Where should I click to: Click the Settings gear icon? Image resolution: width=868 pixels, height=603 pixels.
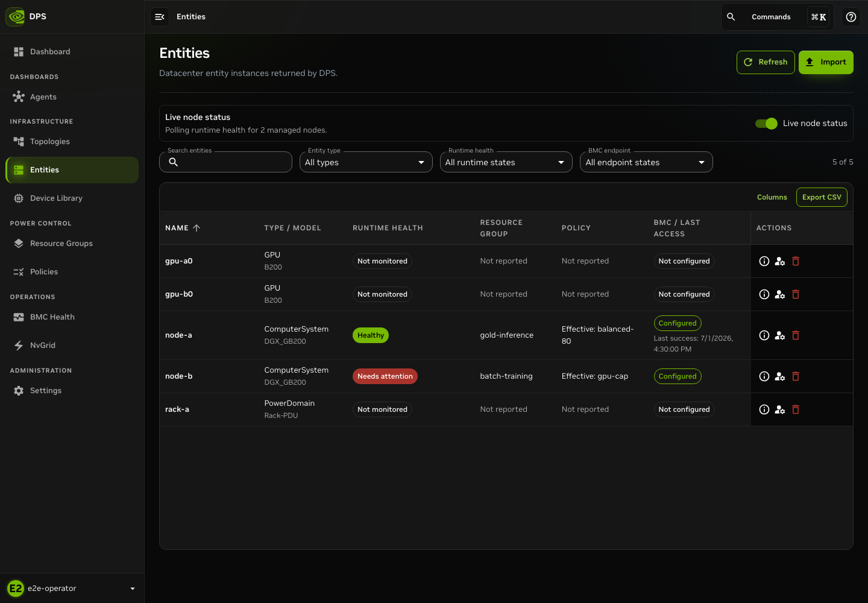coord(19,391)
